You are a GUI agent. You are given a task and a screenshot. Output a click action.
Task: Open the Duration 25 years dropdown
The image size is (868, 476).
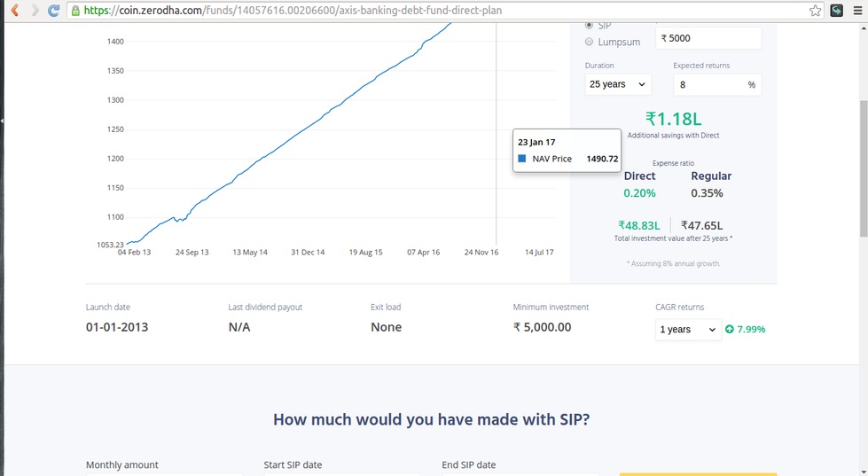(618, 84)
